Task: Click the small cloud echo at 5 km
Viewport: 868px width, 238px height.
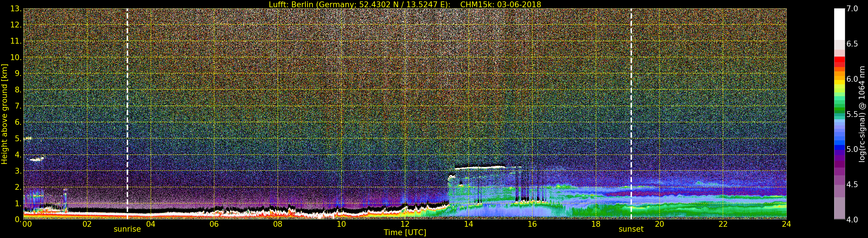Action: pyautogui.click(x=28, y=138)
